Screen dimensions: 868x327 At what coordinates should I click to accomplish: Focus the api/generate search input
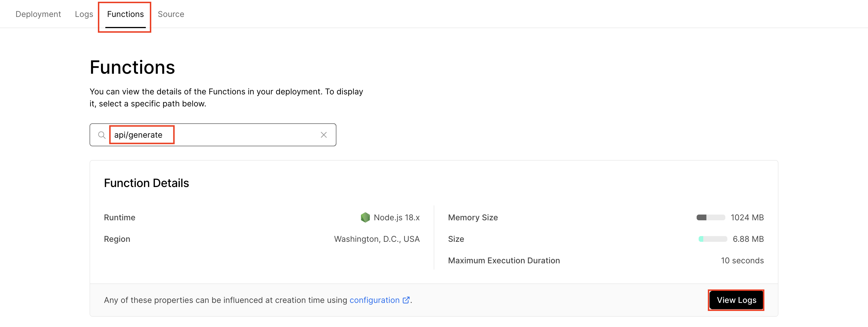[213, 135]
